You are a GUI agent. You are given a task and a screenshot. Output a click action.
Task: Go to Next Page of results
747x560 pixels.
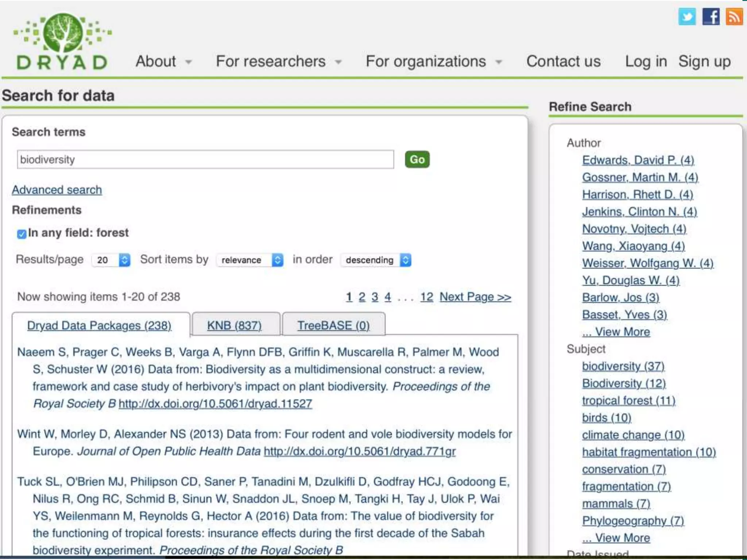(475, 297)
